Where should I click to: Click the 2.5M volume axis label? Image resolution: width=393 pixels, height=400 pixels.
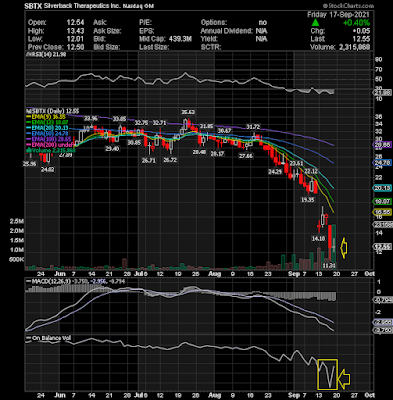17,221
